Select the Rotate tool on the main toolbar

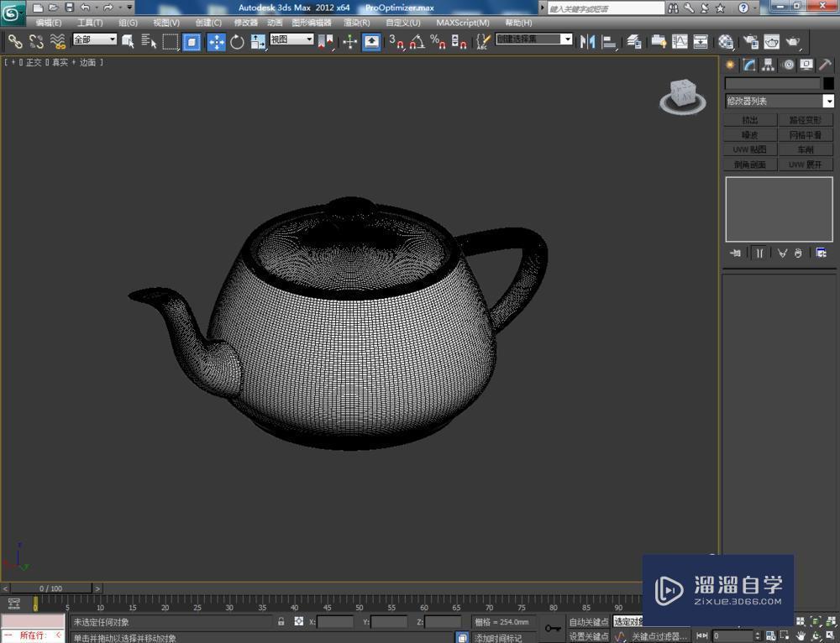[238, 42]
